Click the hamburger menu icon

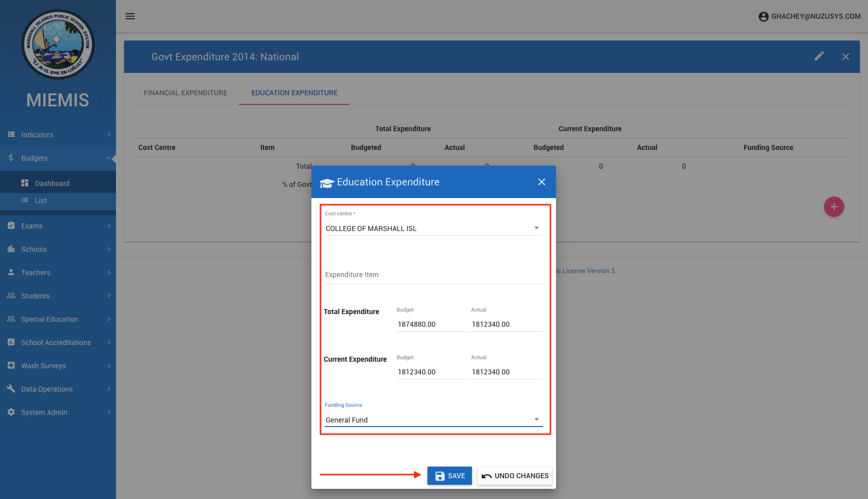[x=130, y=16]
